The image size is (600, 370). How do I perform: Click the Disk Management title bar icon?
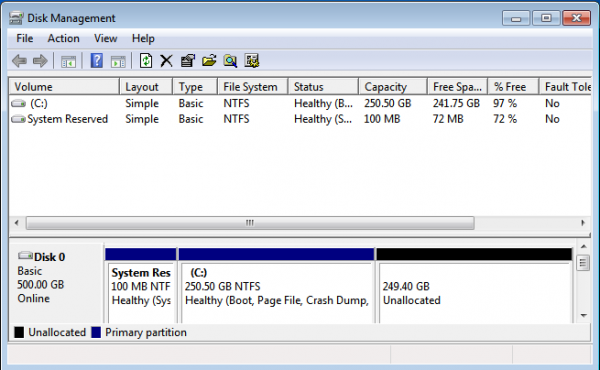16,18
